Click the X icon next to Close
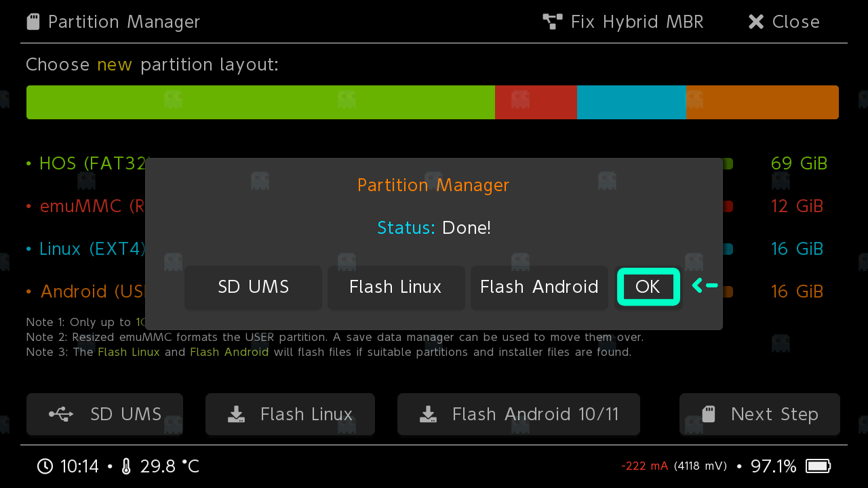The height and width of the screenshot is (488, 868). click(x=756, y=22)
